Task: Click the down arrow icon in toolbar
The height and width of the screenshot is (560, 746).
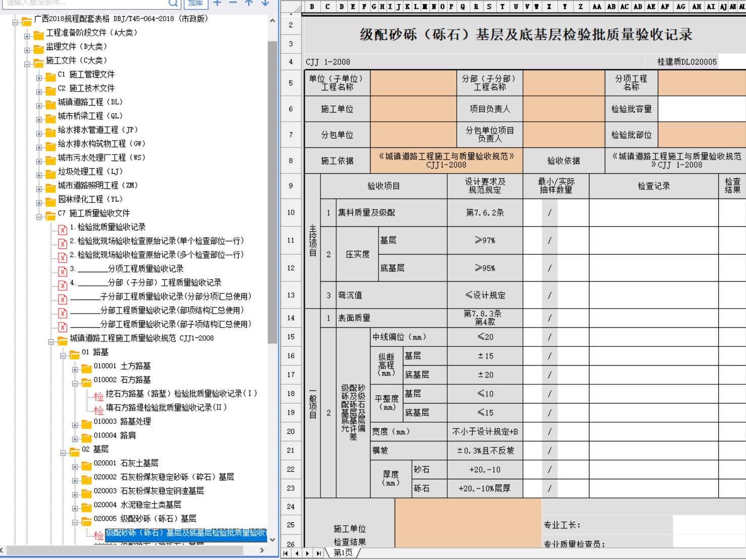Action: coord(265,3)
